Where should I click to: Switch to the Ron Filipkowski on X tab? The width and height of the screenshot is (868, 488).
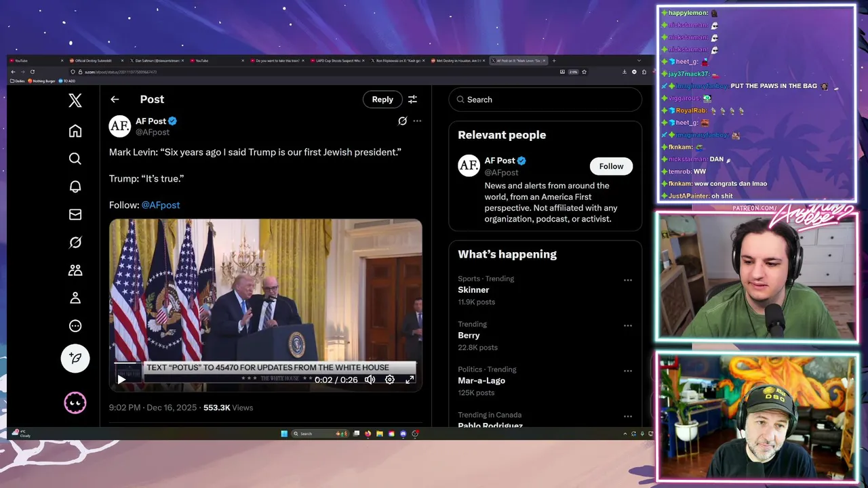397,60
